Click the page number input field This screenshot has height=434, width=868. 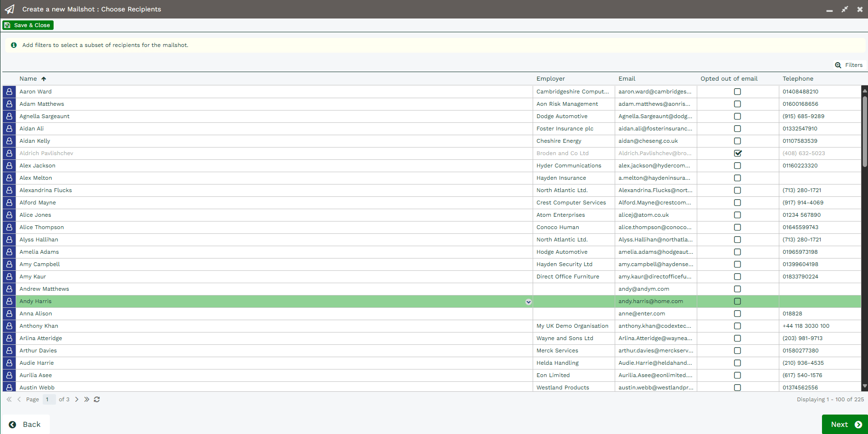tap(49, 399)
